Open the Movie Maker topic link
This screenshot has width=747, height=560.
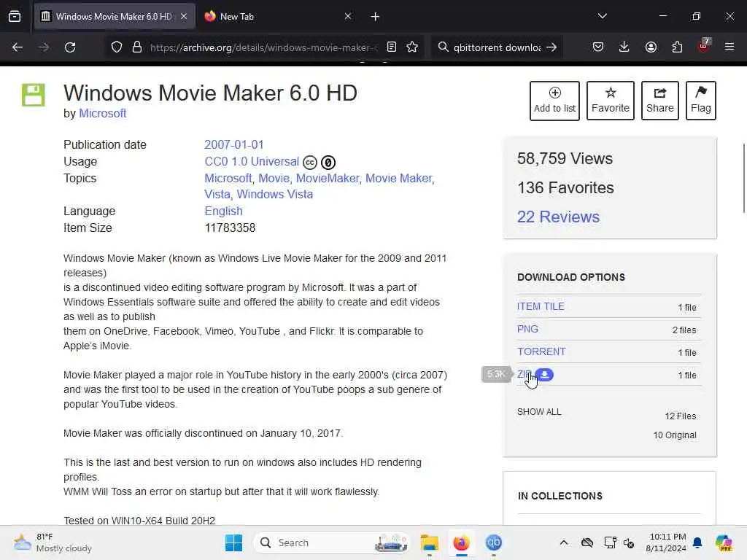(399, 178)
